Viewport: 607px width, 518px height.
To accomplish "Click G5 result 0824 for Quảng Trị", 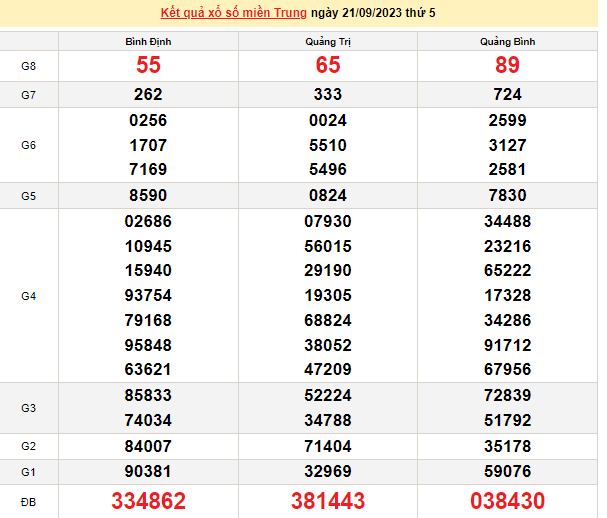I will point(327,196).
